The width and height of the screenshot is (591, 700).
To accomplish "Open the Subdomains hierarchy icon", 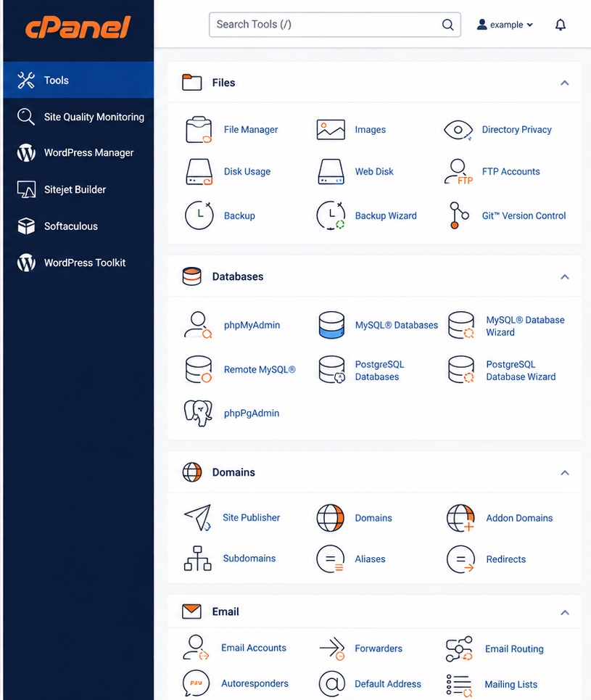I will point(198,558).
